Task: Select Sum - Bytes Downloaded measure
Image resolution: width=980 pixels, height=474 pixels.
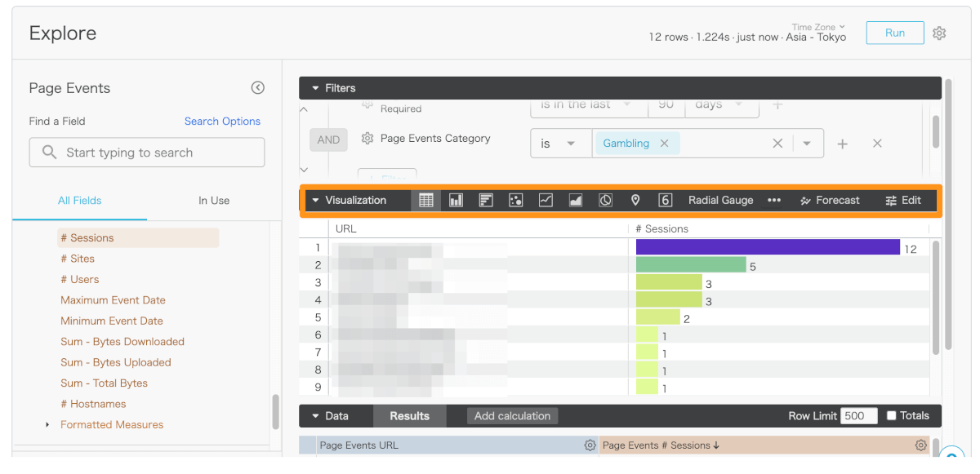Action: (122, 342)
